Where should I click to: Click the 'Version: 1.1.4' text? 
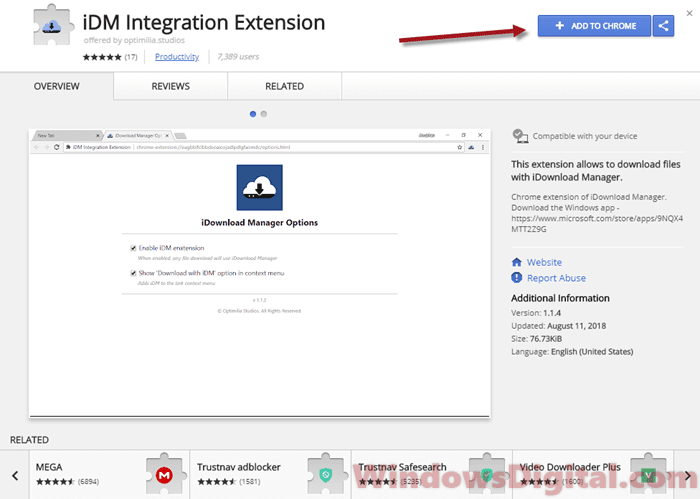(x=536, y=313)
